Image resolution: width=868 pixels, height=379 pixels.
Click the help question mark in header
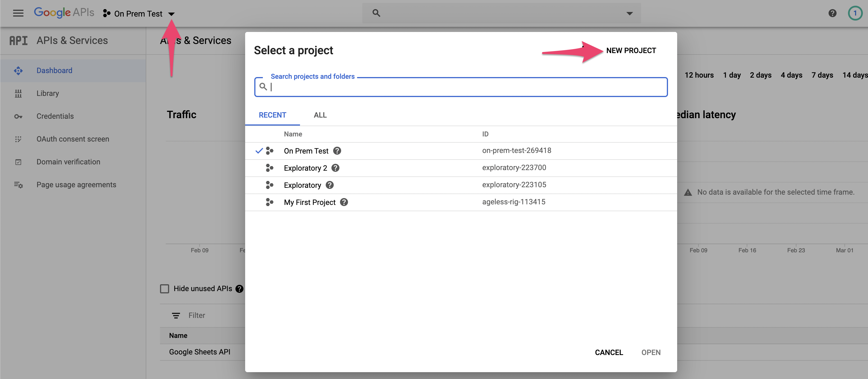[x=832, y=13]
